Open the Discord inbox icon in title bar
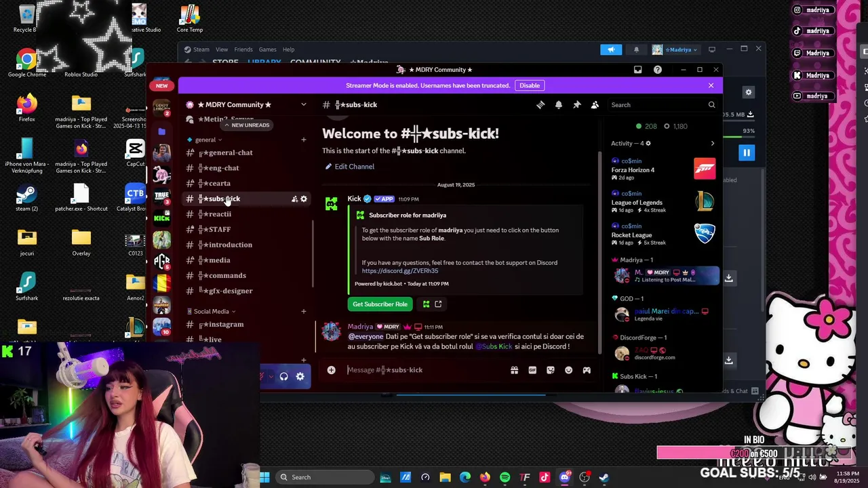868x488 pixels. (637, 70)
